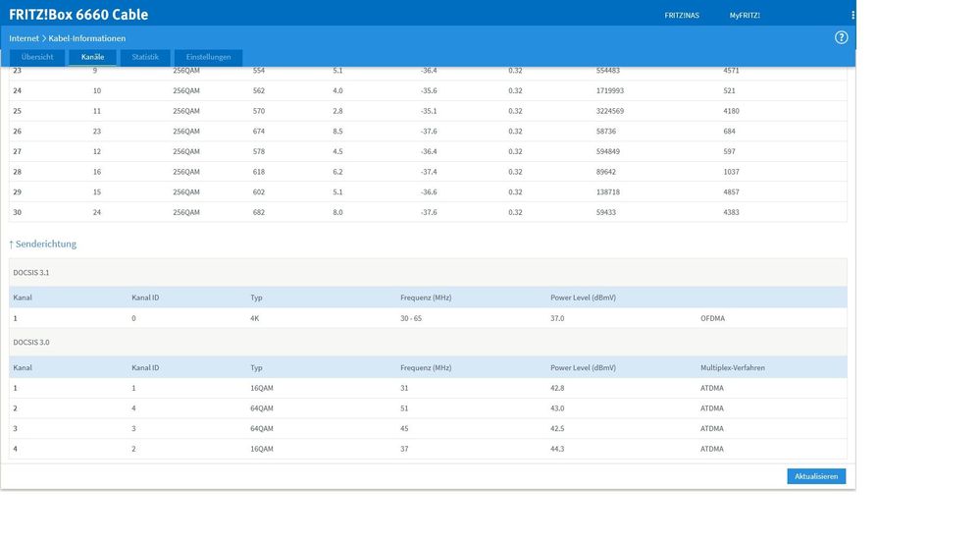
Task: Click the help question mark icon
Action: [x=841, y=37]
